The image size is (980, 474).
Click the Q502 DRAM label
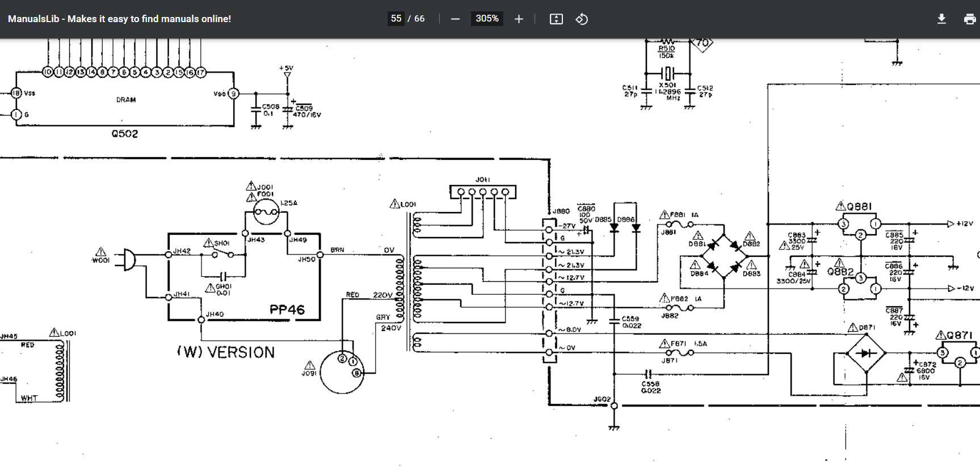[x=125, y=134]
